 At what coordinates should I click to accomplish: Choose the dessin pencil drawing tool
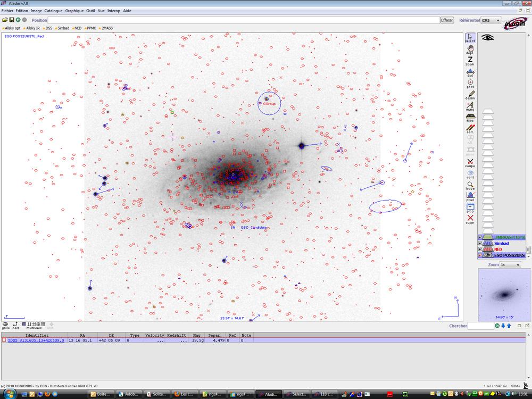470,95
